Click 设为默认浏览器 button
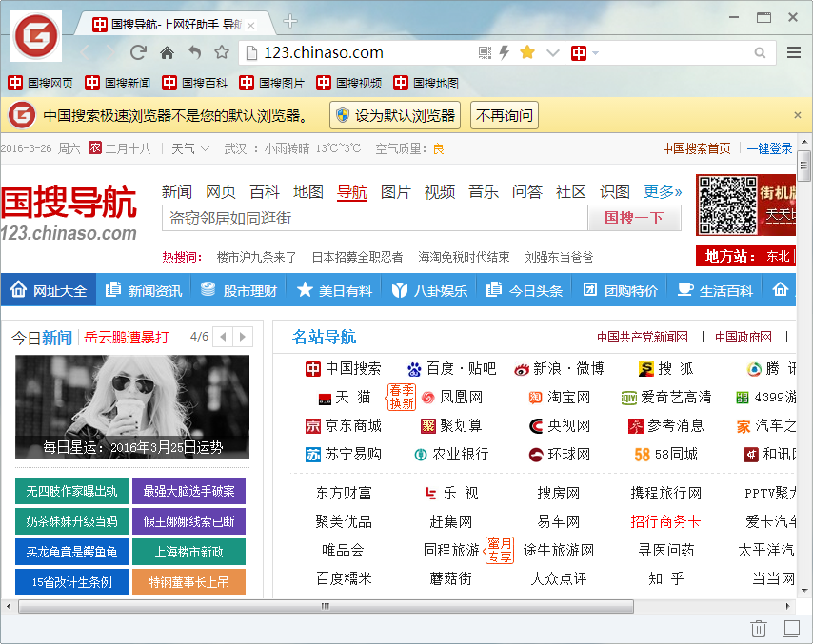Image resolution: width=813 pixels, height=644 pixels. click(397, 114)
